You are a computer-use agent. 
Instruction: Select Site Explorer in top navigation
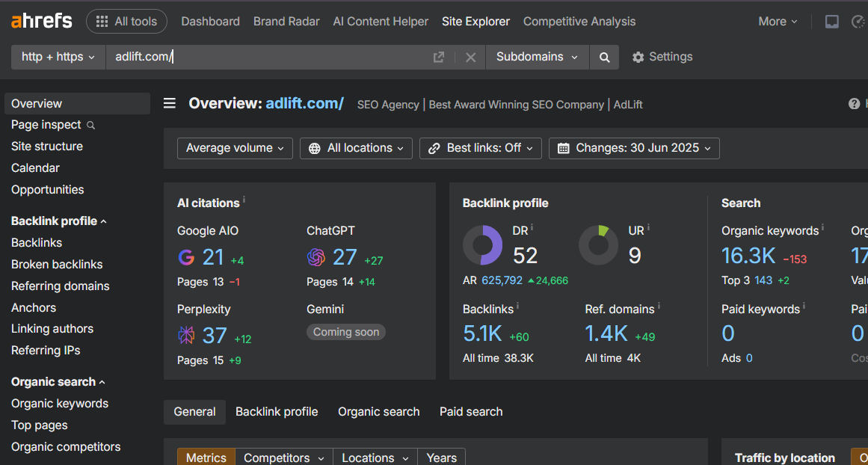(475, 22)
